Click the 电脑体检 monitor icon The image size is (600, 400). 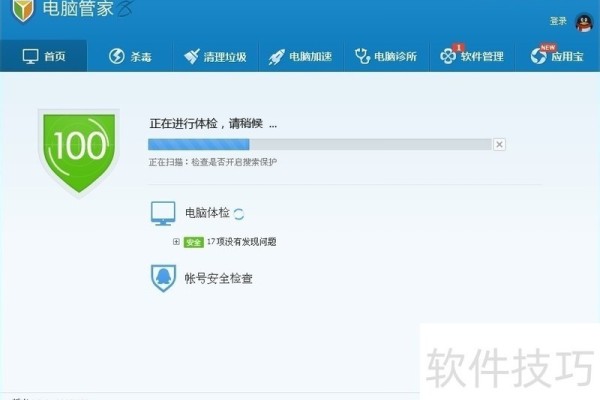tap(163, 213)
